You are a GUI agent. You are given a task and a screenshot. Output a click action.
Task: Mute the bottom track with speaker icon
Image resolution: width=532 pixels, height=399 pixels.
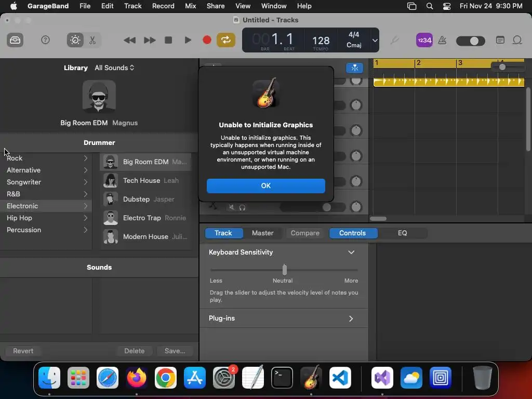point(231,207)
